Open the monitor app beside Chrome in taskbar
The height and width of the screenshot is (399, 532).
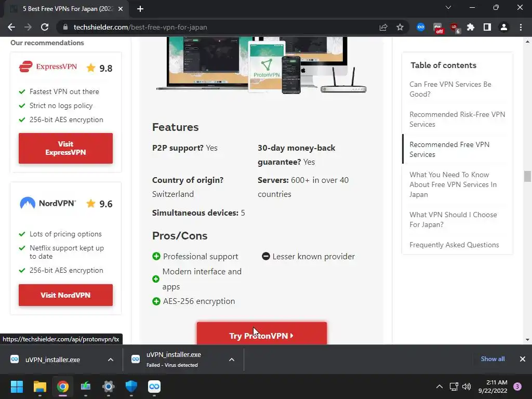(86, 387)
